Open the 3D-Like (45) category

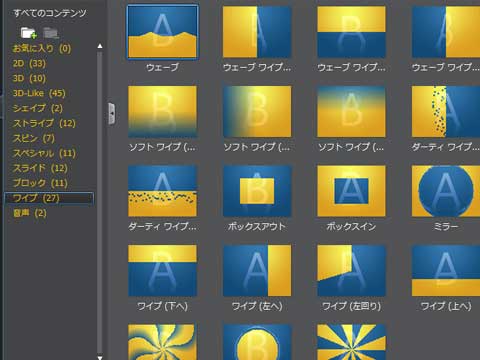pos(39,93)
